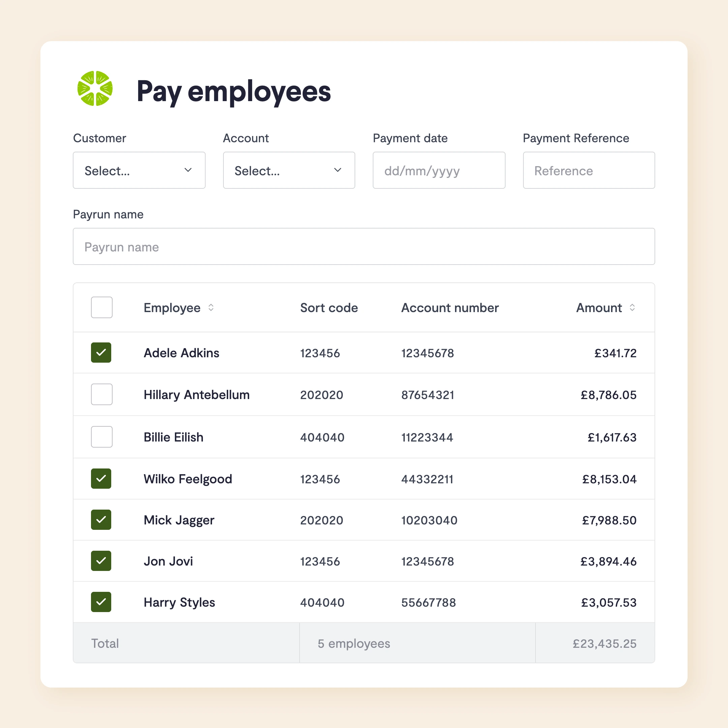
Task: Click account number 11223344
Action: click(x=427, y=437)
